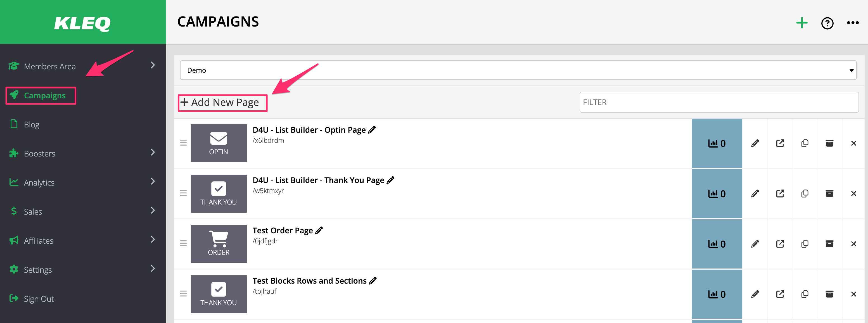The image size is (868, 323).
Task: Open Affiliates in the sidebar
Action: coord(38,241)
